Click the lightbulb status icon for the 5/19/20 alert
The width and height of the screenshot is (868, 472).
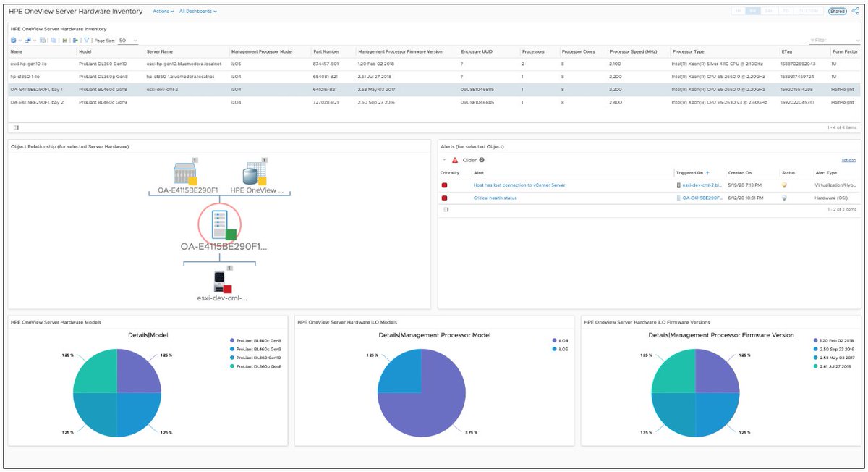coord(784,185)
